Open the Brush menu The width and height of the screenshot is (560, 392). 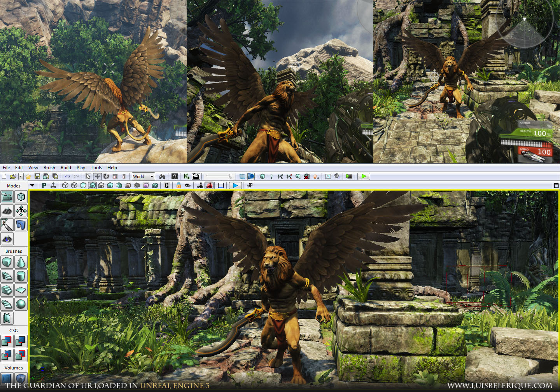(x=49, y=168)
